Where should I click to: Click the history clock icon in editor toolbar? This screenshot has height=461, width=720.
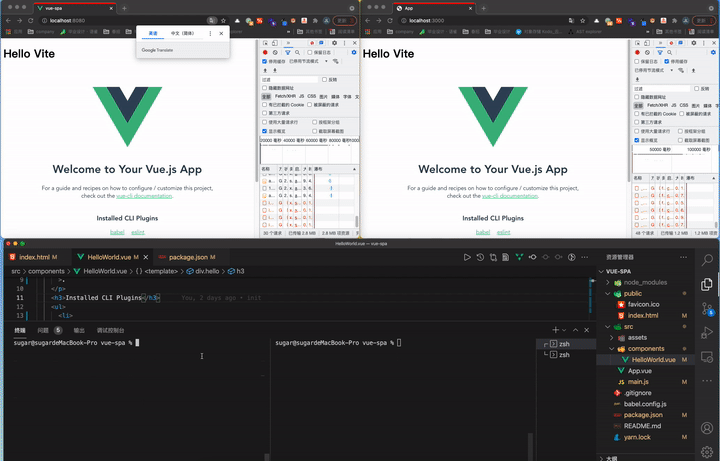coord(480,257)
